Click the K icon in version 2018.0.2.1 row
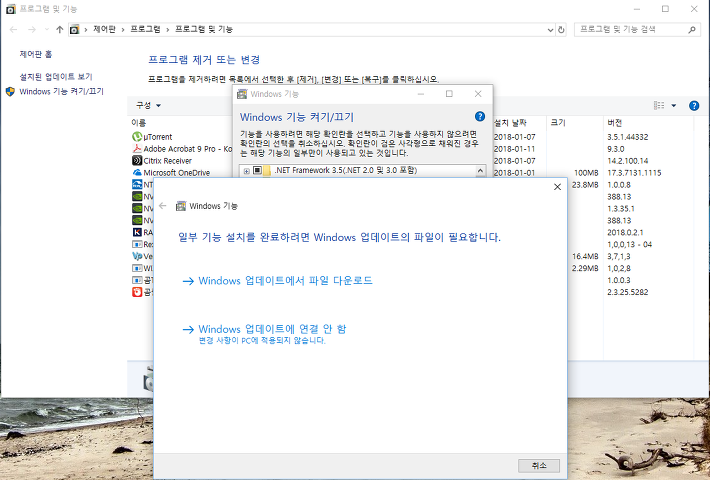Screen dimensions: 710x480 (x=137, y=232)
